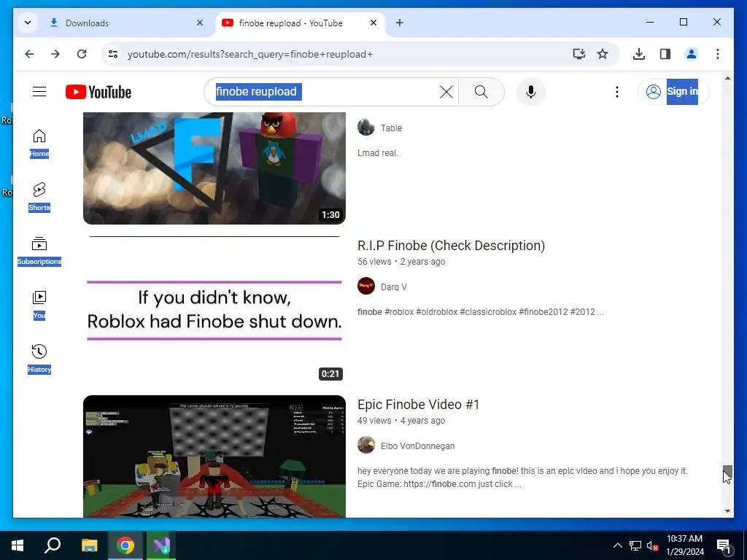
Task: Open the Visual Studio installer taskbar icon
Action: (161, 545)
